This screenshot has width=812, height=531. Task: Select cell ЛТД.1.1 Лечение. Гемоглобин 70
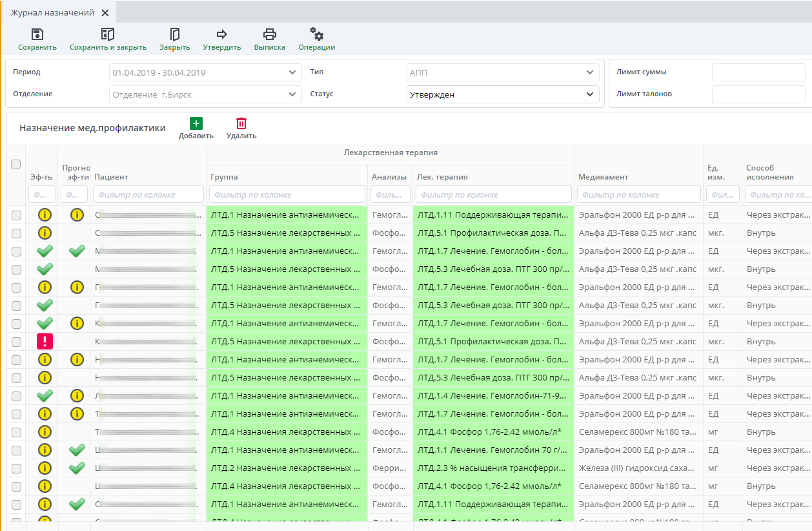[494, 450]
